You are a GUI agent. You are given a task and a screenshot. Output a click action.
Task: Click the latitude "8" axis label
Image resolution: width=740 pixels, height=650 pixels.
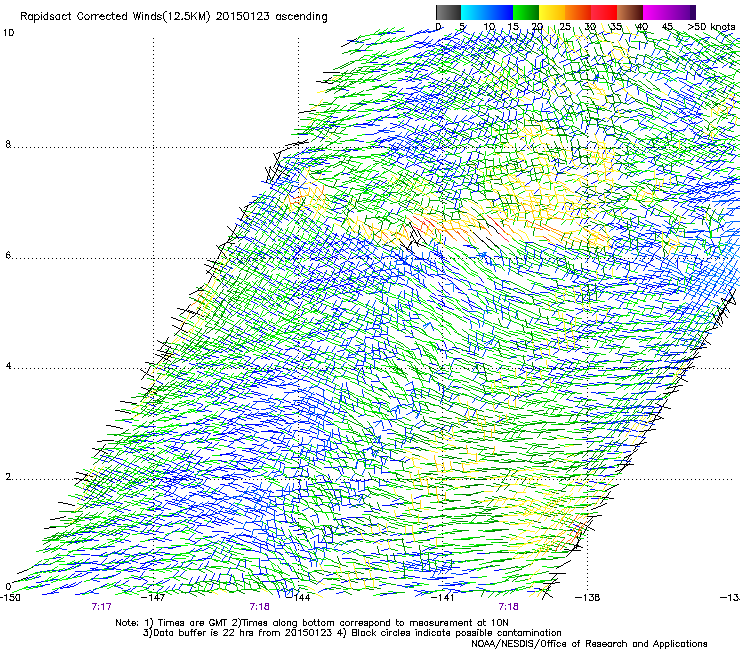coord(8,144)
